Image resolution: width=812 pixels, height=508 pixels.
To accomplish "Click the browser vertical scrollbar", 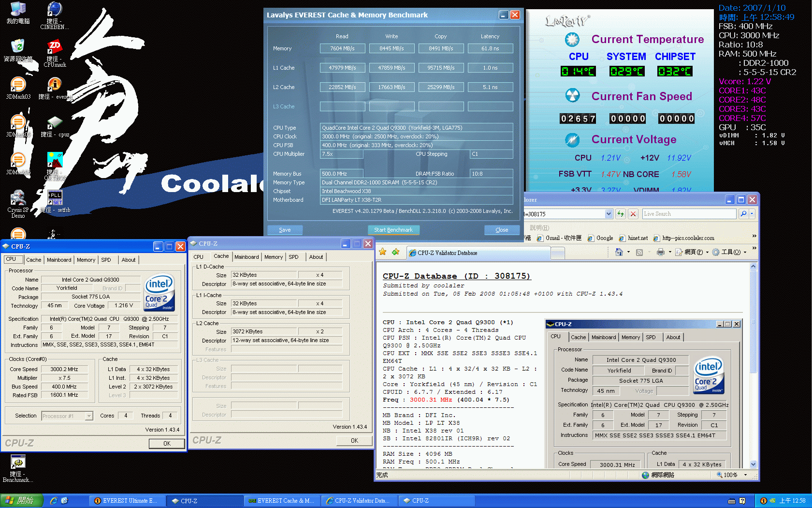I will point(753,365).
